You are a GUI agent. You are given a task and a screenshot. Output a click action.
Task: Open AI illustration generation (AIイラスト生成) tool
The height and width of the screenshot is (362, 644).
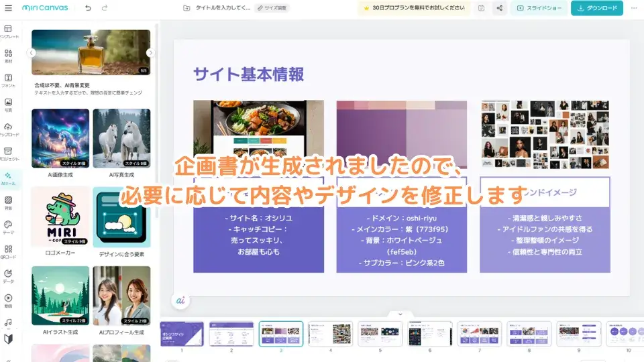pos(60,296)
